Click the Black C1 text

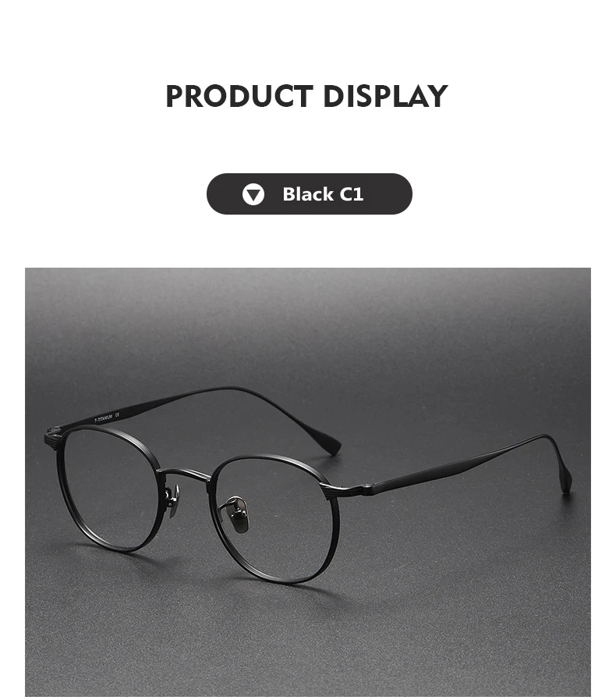coord(323,194)
